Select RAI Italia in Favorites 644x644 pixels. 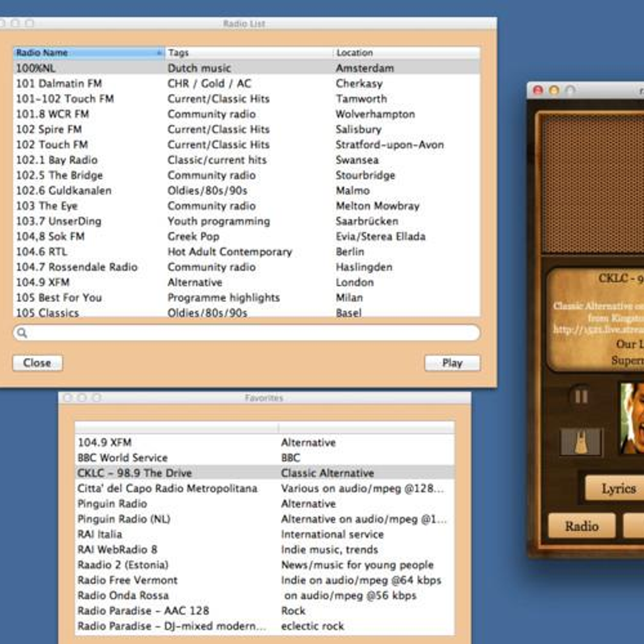click(x=265, y=534)
